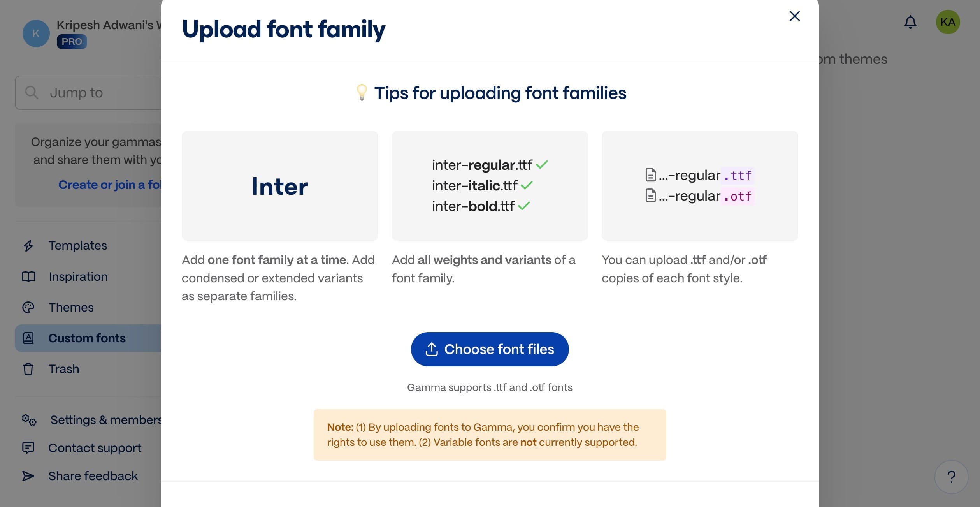Select the Custom fonts icon
The width and height of the screenshot is (980, 507).
[x=28, y=338]
